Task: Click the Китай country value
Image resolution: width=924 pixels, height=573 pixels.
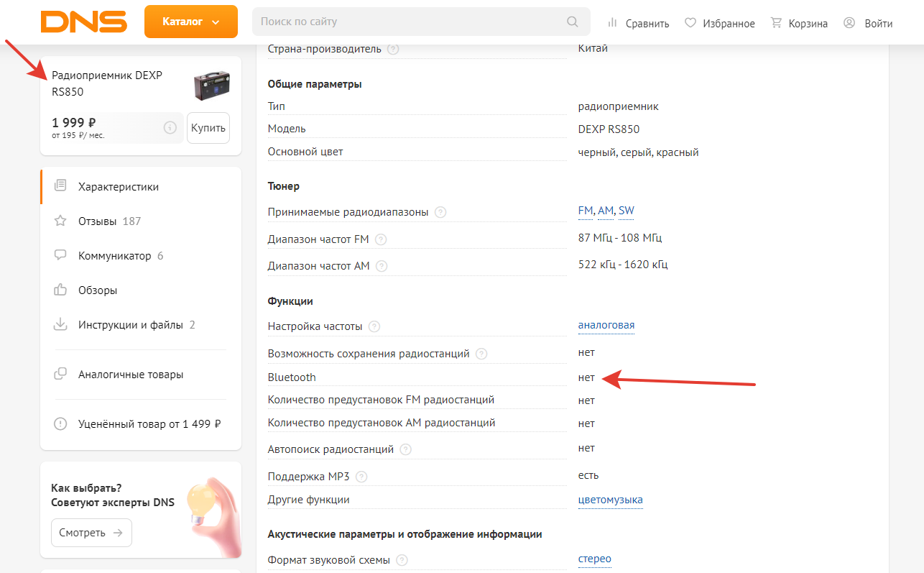Action: (x=593, y=48)
